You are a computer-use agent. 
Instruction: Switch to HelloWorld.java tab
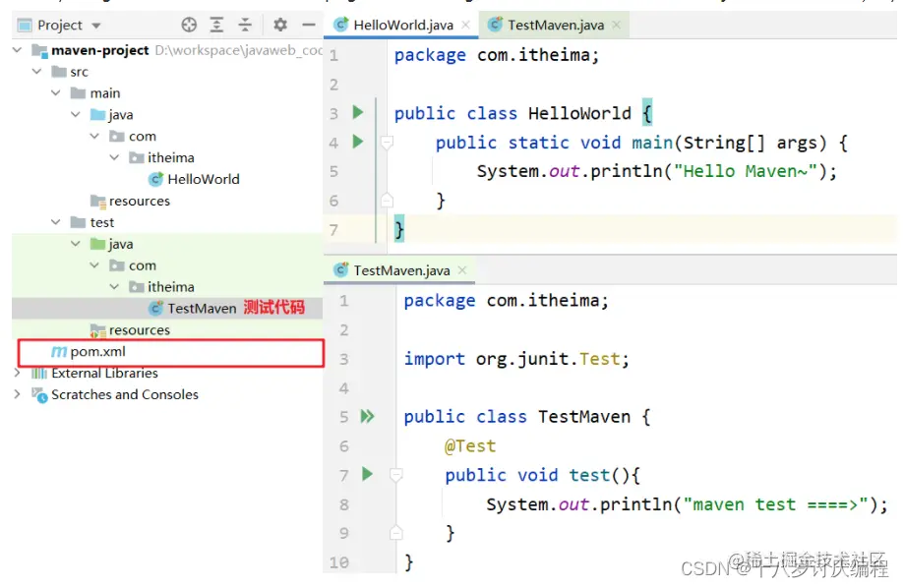[x=403, y=25]
